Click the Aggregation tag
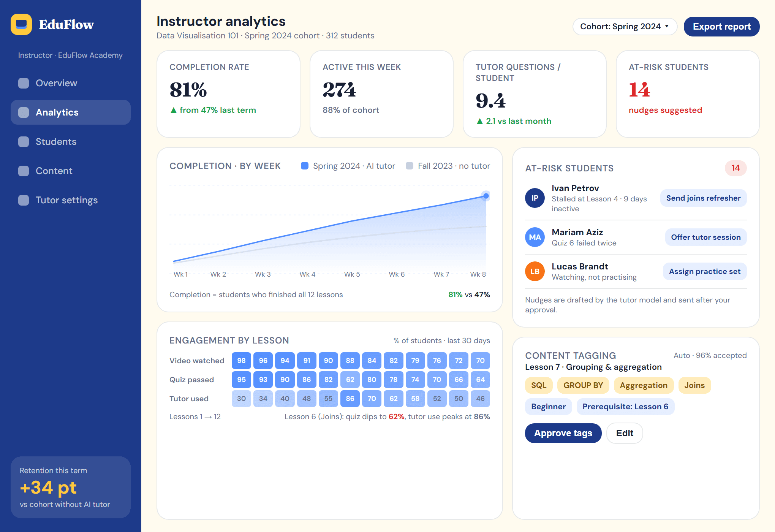775x532 pixels. (644, 385)
